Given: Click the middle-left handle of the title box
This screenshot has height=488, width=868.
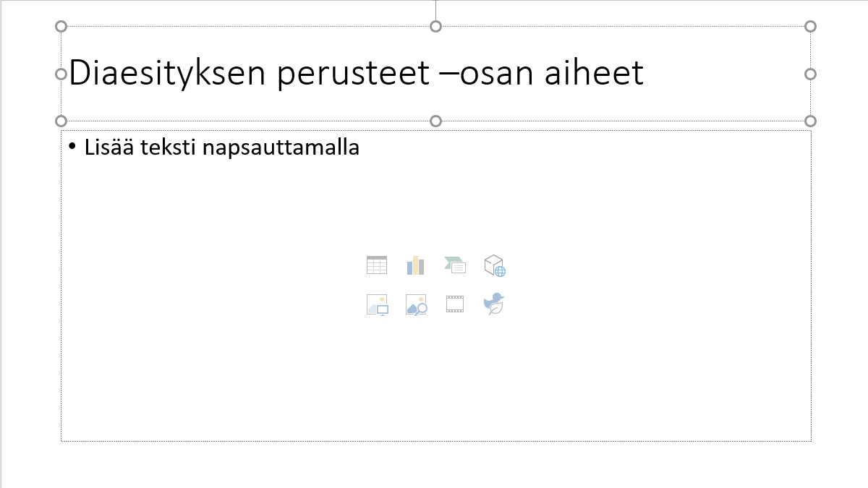Looking at the screenshot, I should point(61,74).
